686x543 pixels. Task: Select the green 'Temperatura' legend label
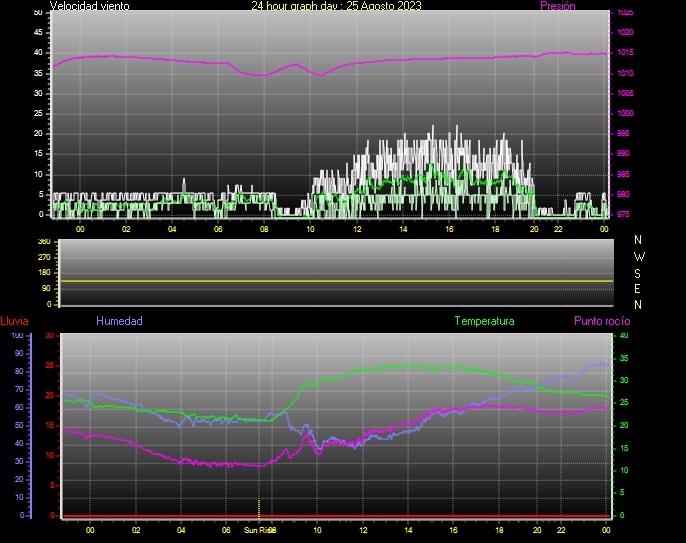pyautogui.click(x=484, y=321)
